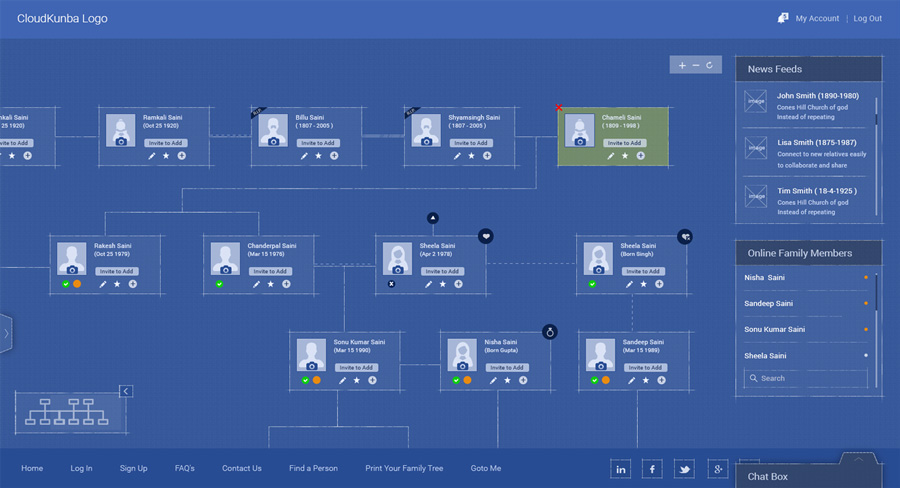Screen dimensions: 900x488
Task: Click in the online members Search field
Action: [x=810, y=378]
